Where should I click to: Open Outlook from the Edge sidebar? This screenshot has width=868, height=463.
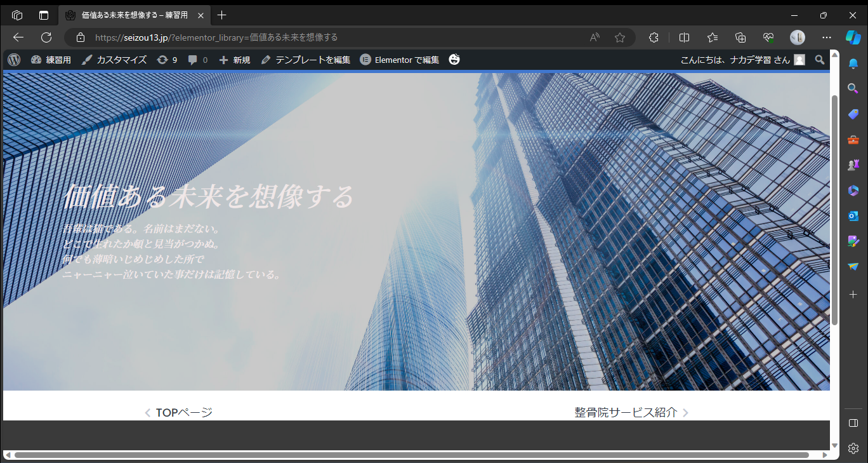click(x=853, y=216)
